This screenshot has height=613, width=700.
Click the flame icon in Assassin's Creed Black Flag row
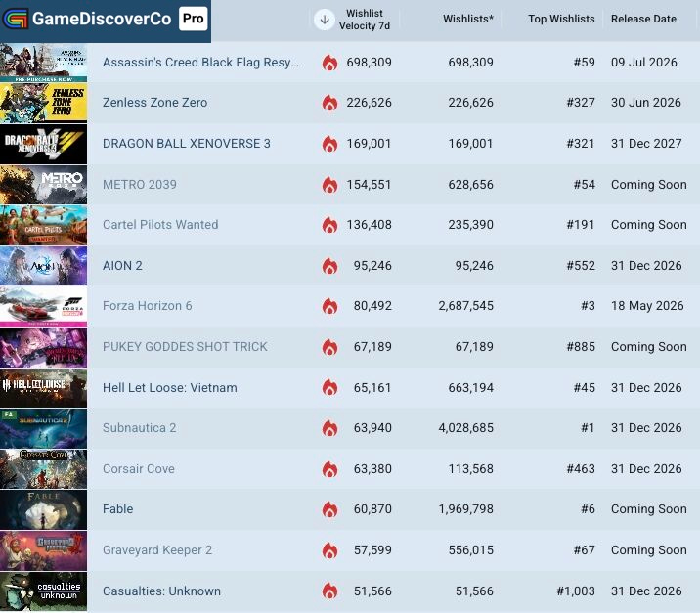pyautogui.click(x=329, y=63)
